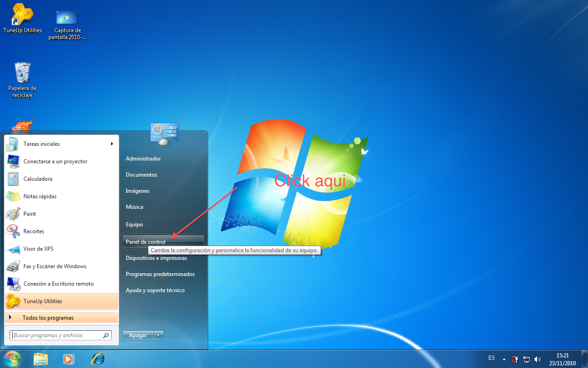Click the ES language indicator

coord(492,358)
